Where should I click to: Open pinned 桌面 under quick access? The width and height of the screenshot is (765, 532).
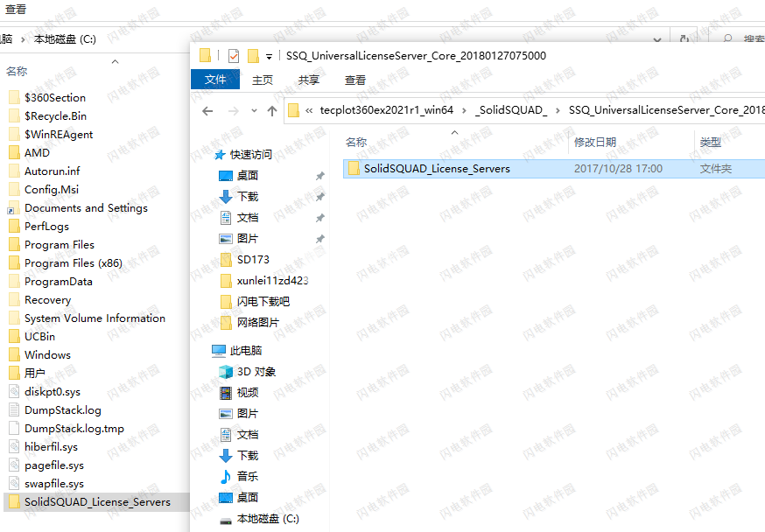click(239, 176)
